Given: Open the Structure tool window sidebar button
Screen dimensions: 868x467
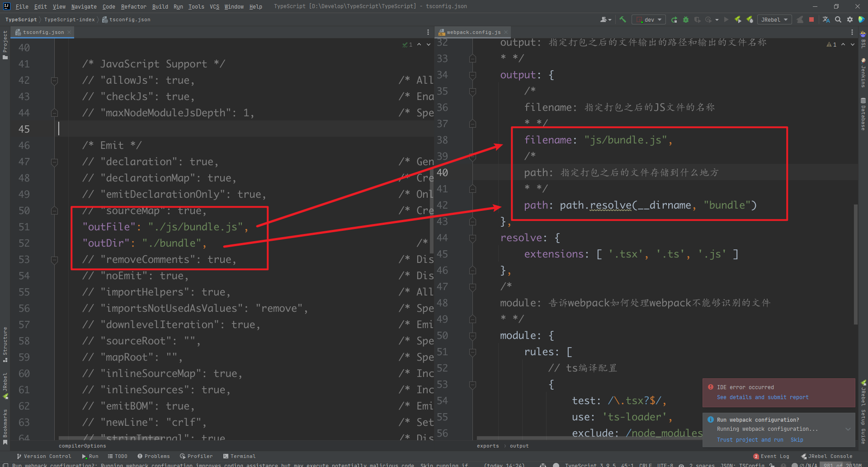Looking at the screenshot, I should [x=5, y=344].
